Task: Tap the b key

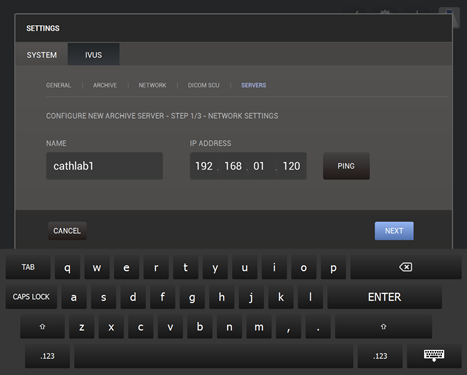Action: coord(200,327)
